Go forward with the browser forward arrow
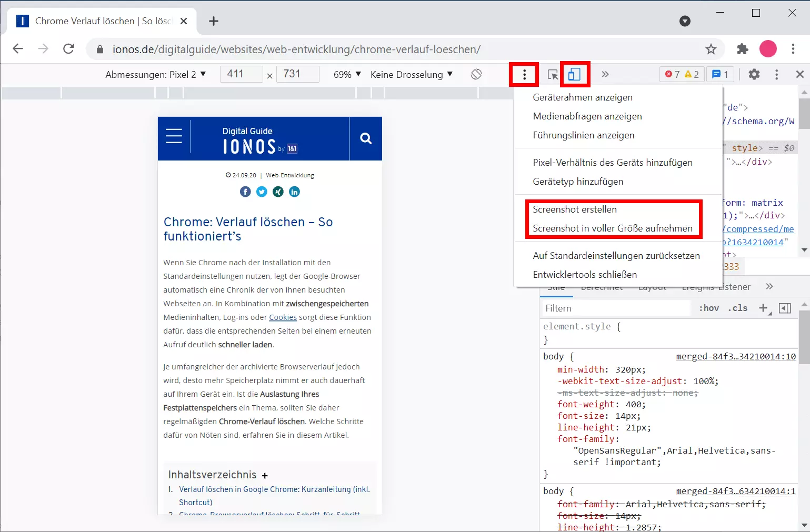Screen dimensions: 810x532 (x=43, y=49)
